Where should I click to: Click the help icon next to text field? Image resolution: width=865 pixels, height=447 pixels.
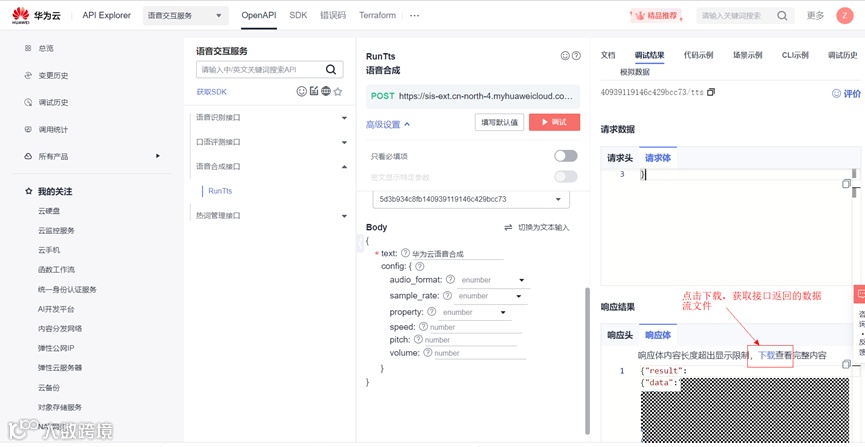pyautogui.click(x=405, y=253)
